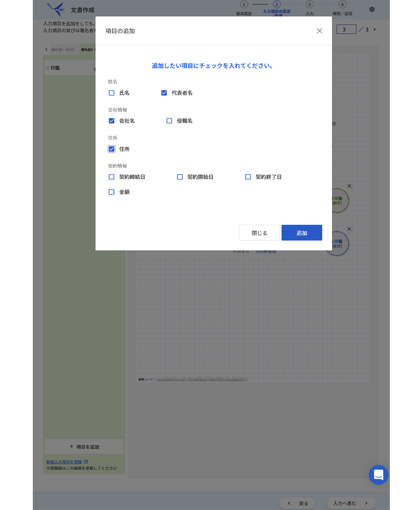
Task: Check the 契約終了日 checkbox
Action: click(x=248, y=177)
